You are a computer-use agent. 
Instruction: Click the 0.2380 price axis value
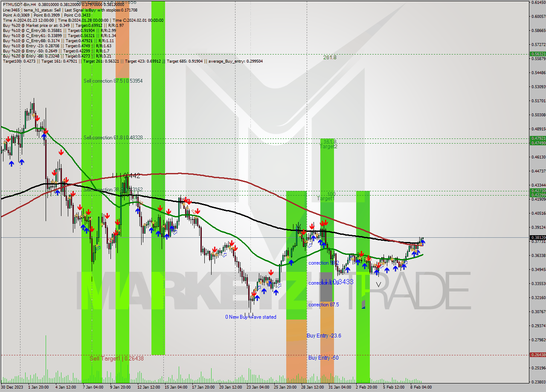(x=538, y=381)
